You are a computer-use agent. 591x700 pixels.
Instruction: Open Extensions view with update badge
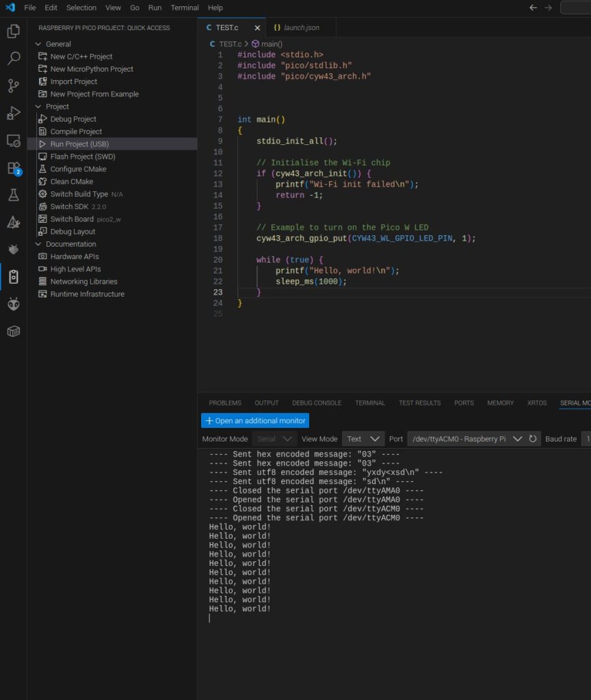coord(13,167)
